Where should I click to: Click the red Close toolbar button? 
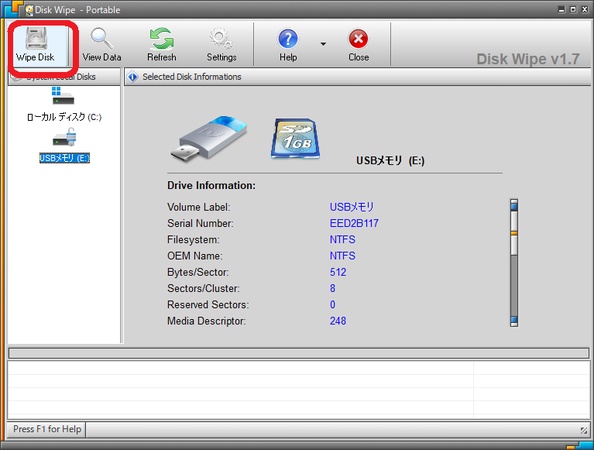pyautogui.click(x=358, y=45)
